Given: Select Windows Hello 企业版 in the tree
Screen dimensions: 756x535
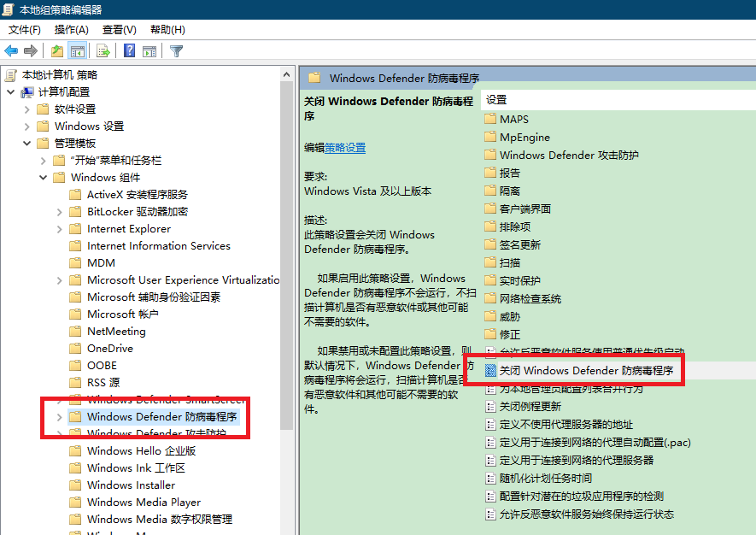Looking at the screenshot, I should coord(141,451).
